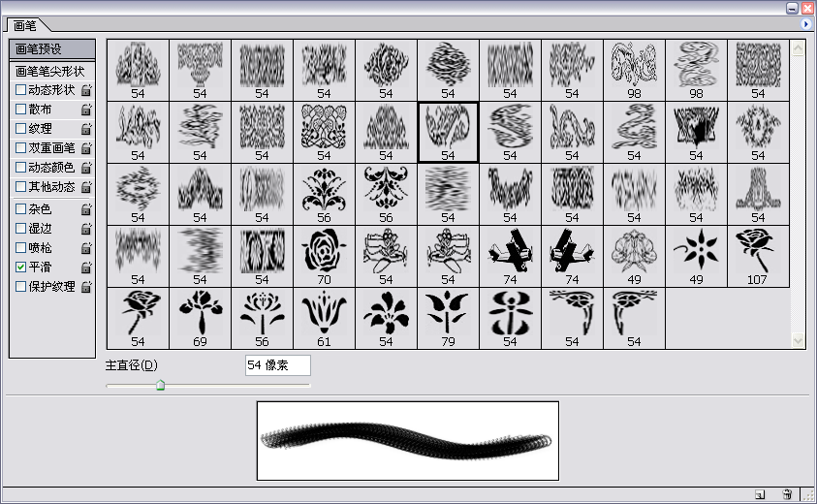Minimize the brushes palette window
This screenshot has height=504, width=817.
point(792,8)
